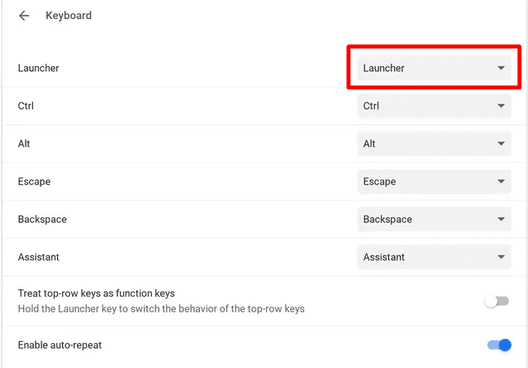Click the Hold the Launcher key description

(x=161, y=309)
